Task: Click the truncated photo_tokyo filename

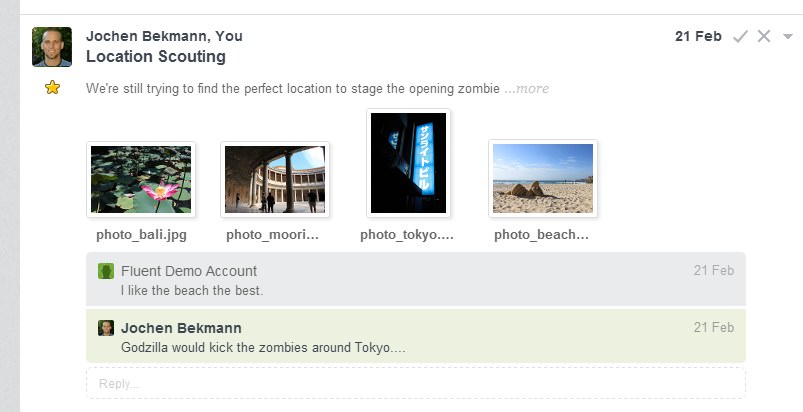Action: point(407,235)
